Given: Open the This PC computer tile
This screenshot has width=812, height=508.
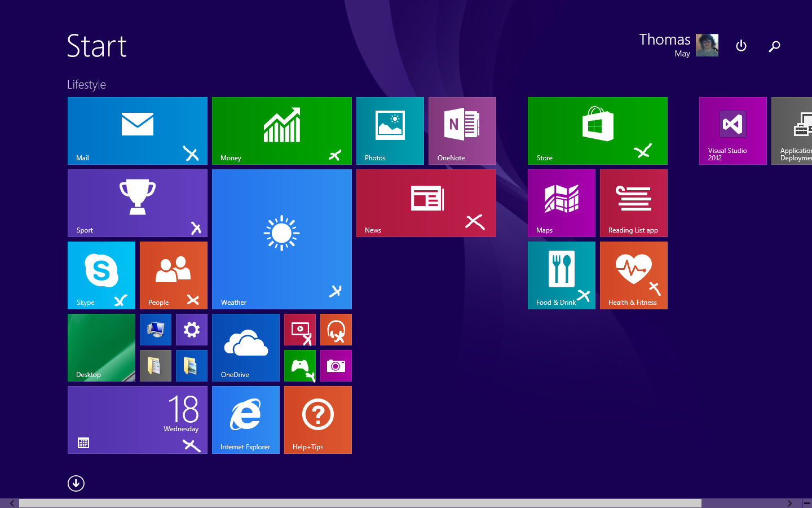Looking at the screenshot, I should pyautogui.click(x=156, y=330).
